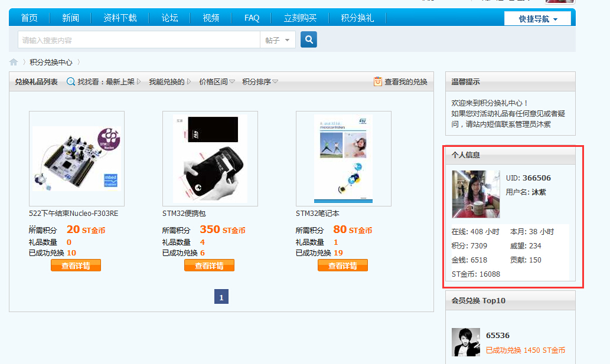The image size is (610, 364).
Task: Click the 金钱: 6518 value
Action: click(469, 260)
